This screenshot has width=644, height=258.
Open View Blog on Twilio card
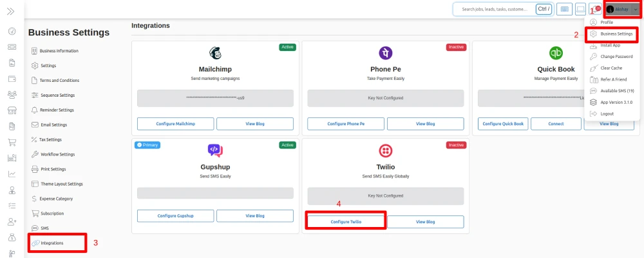click(x=426, y=222)
